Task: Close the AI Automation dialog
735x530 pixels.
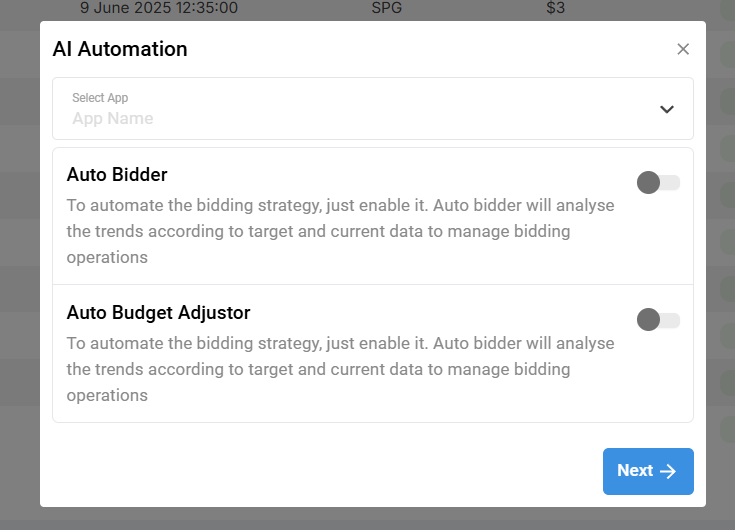Action: [683, 49]
